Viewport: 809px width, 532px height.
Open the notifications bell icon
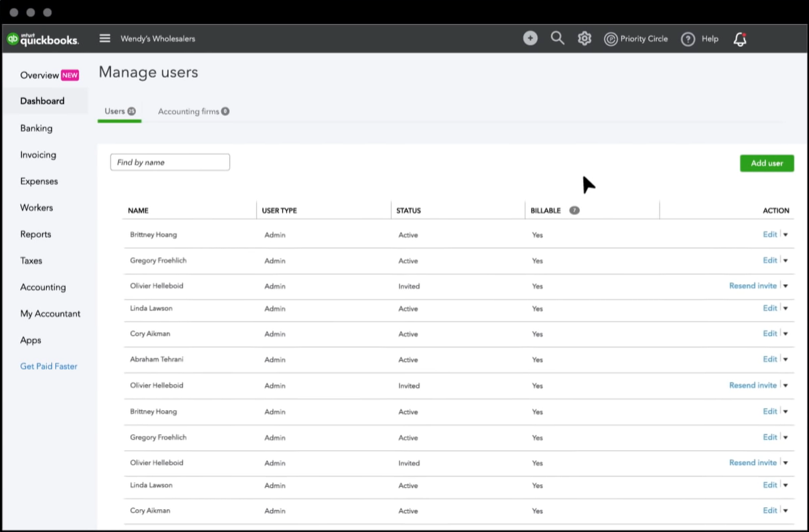pos(740,40)
